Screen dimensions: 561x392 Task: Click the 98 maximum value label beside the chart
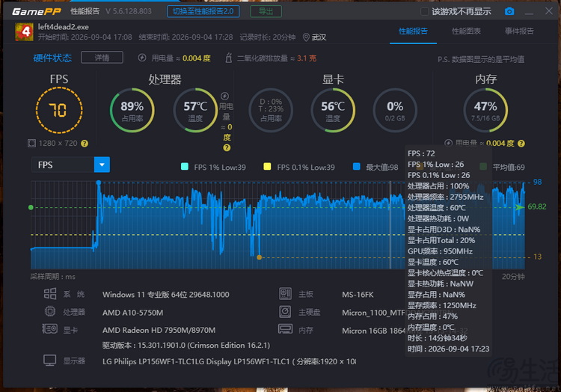click(537, 182)
